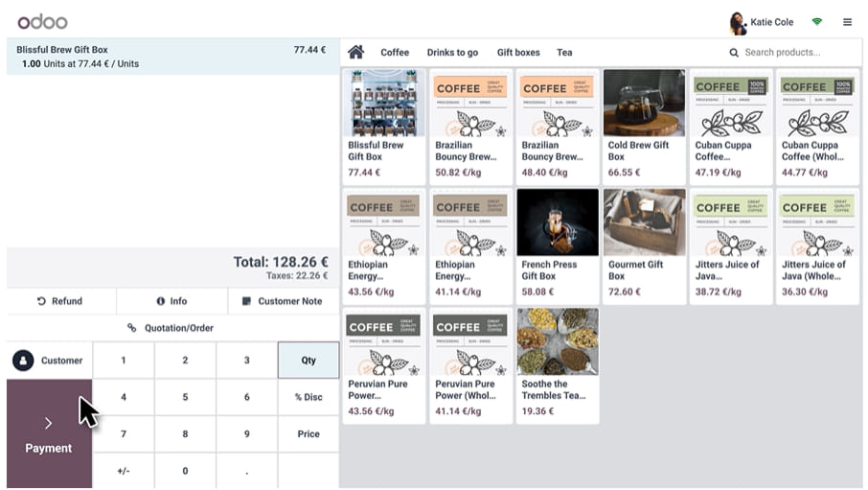
Task: Select the Tea category
Action: point(564,53)
